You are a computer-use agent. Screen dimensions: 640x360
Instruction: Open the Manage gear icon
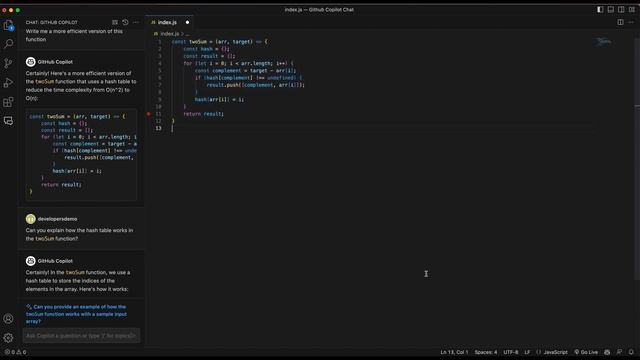tap(8, 338)
